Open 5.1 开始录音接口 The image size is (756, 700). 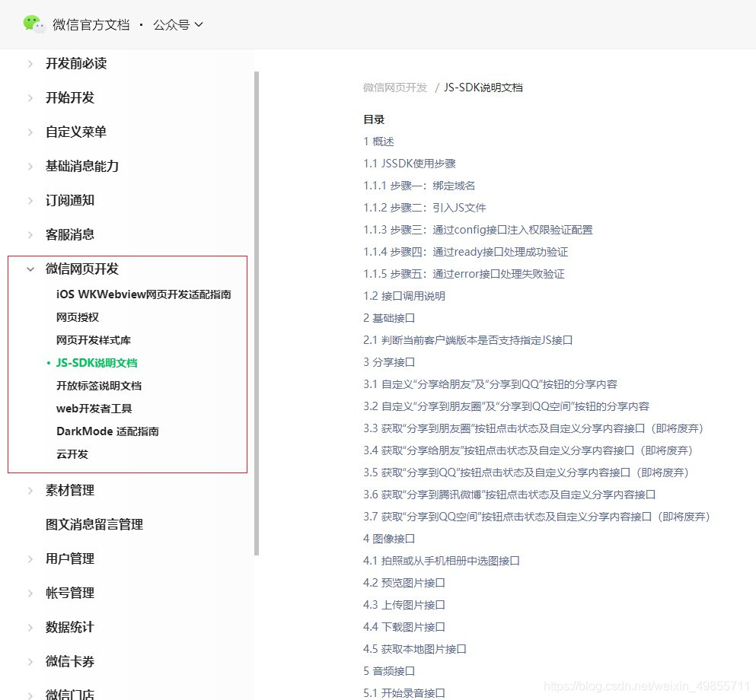404,693
